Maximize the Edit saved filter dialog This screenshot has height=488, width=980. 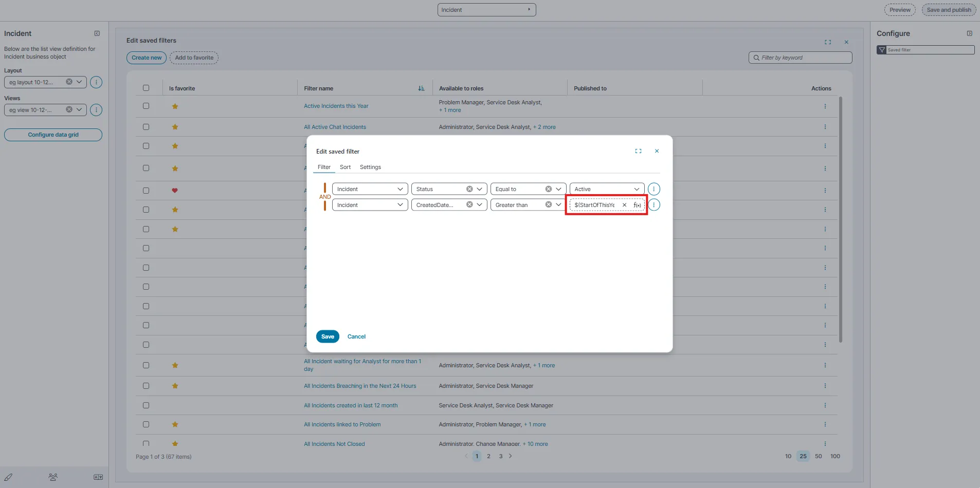click(638, 151)
